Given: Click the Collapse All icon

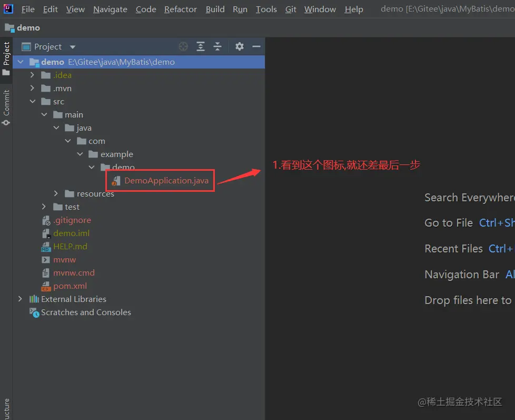Looking at the screenshot, I should click(217, 47).
